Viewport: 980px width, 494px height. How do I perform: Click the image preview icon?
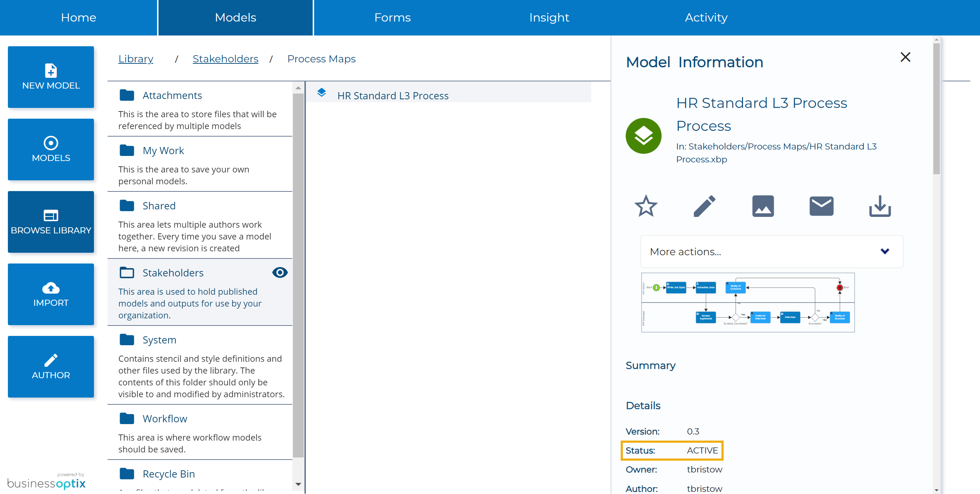tap(763, 206)
